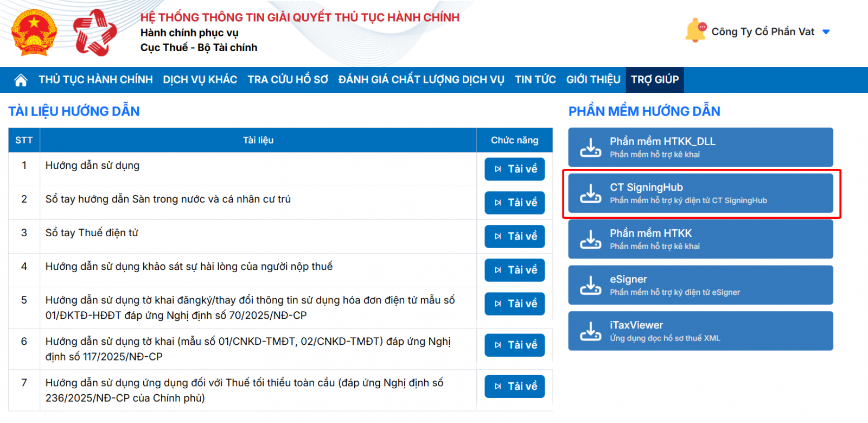
Task: Open ĐÁNH GIÁ CHẤT LƯỢNG DỊCH VỤ menu
Action: coord(421,80)
